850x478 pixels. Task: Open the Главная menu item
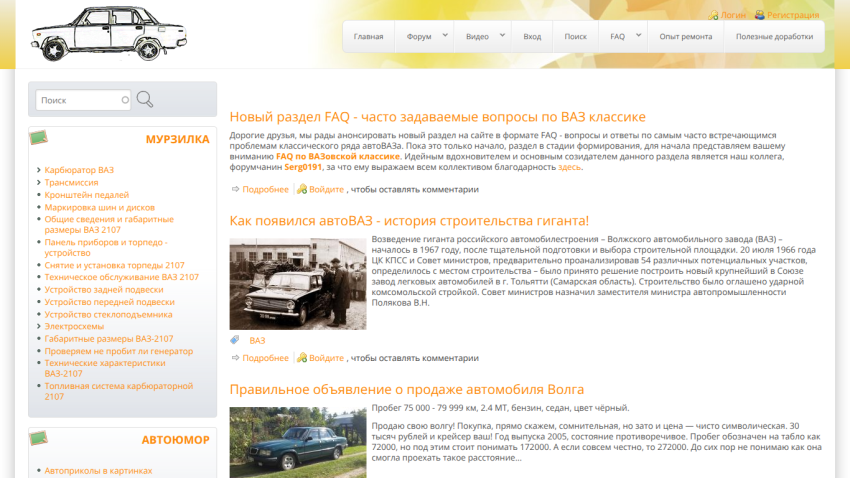(369, 36)
